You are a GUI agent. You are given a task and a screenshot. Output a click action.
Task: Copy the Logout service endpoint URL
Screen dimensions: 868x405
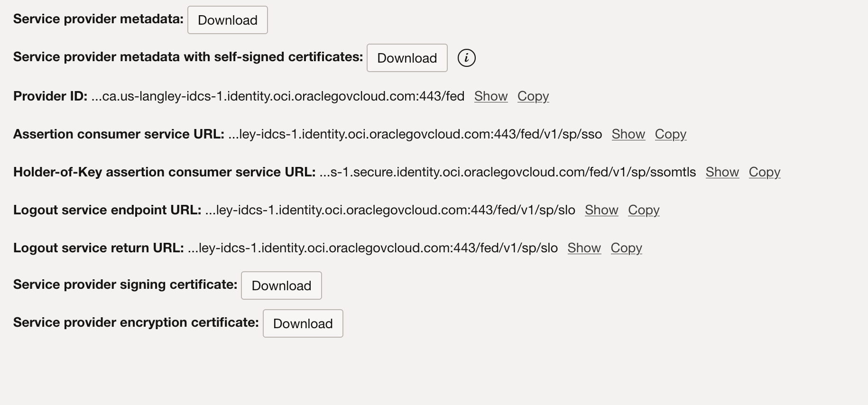point(644,210)
